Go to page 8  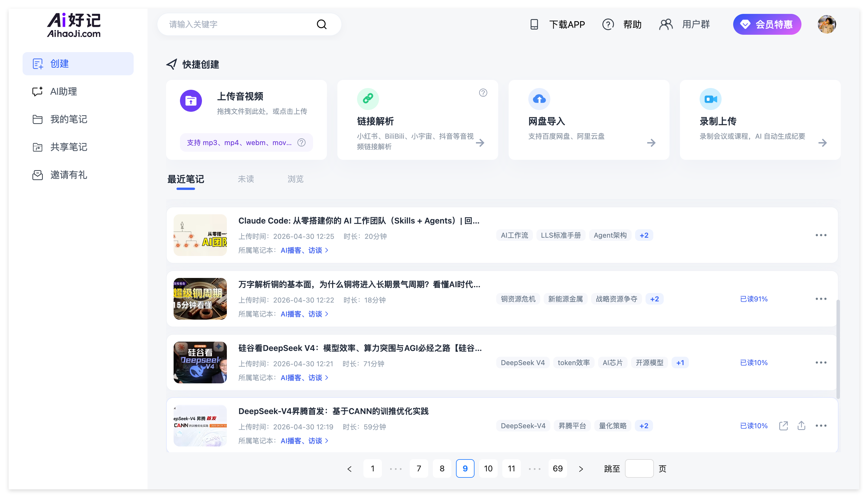tap(442, 468)
